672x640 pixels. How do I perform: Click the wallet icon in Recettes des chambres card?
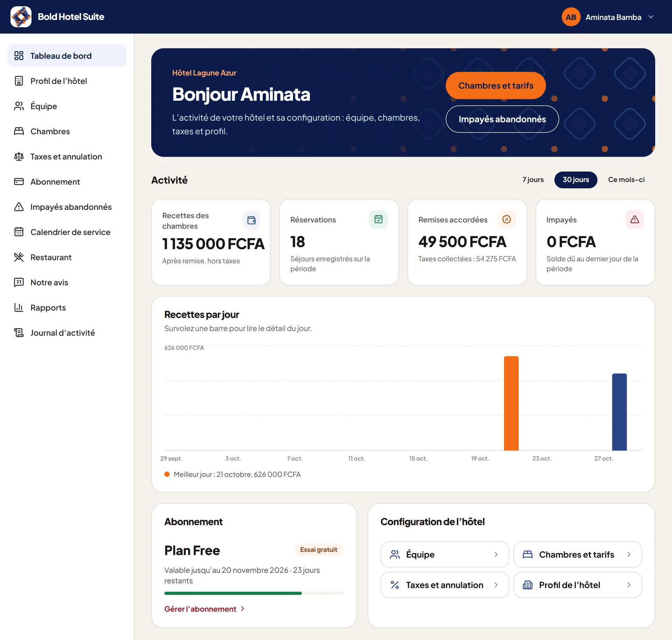tap(251, 220)
